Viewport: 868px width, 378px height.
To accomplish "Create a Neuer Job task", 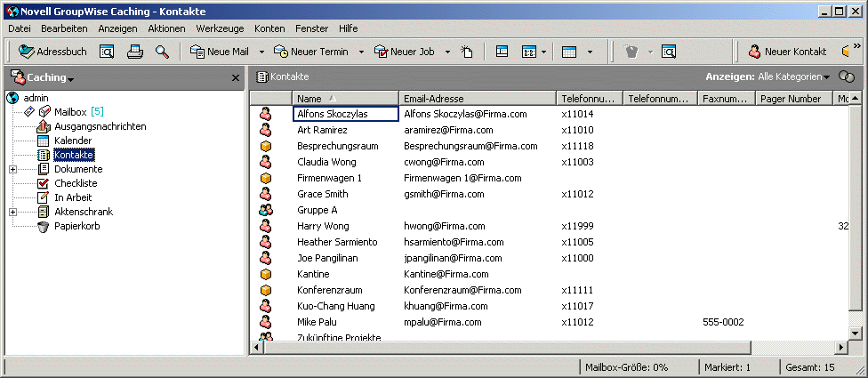I will point(405,52).
